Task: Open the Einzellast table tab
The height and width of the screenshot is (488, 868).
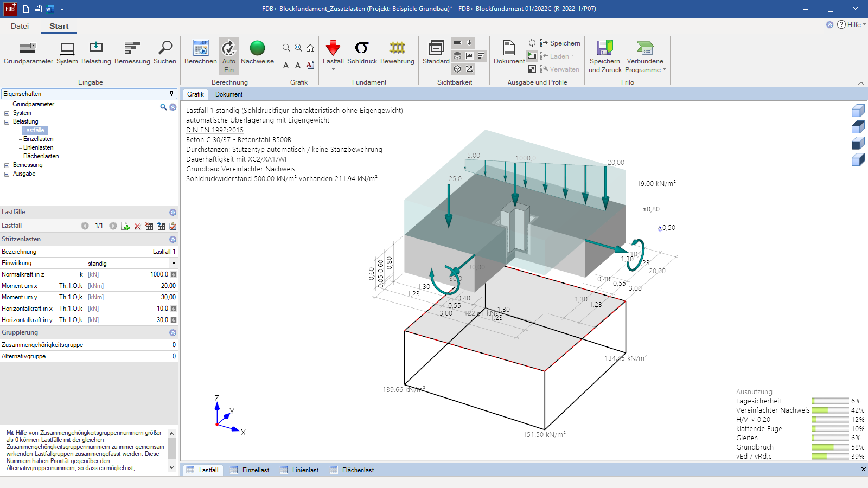Action: pyautogui.click(x=250, y=470)
